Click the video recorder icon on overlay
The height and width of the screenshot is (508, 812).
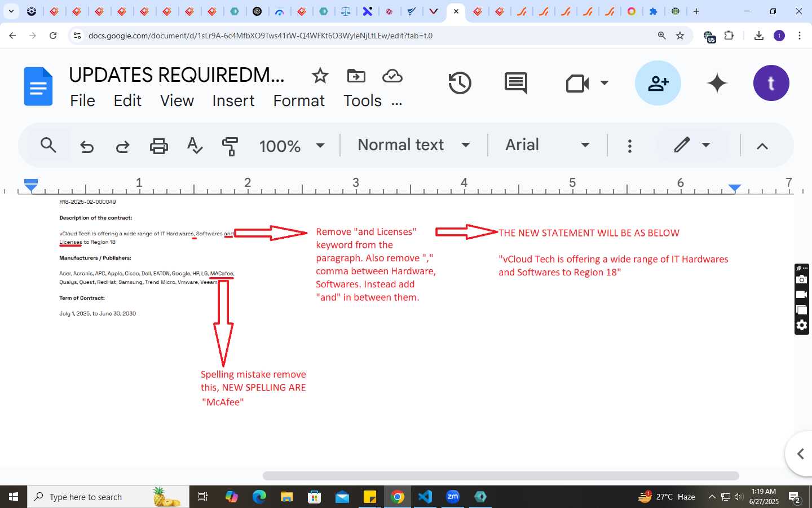point(802,295)
